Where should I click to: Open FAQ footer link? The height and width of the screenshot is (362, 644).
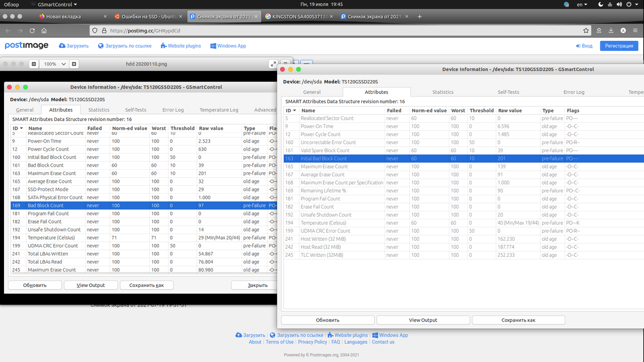coord(336,342)
